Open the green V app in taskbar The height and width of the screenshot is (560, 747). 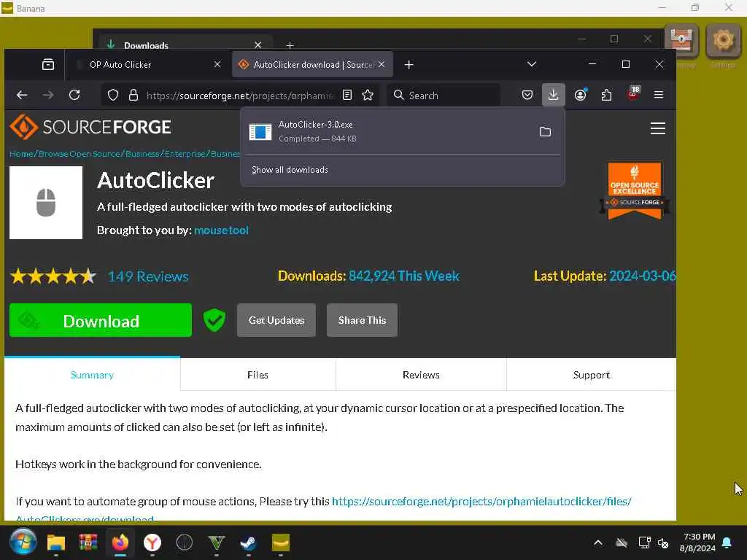(216, 542)
